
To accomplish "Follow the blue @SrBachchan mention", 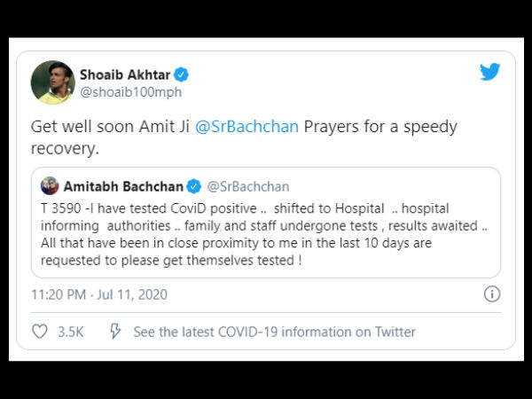I will 247,127.
